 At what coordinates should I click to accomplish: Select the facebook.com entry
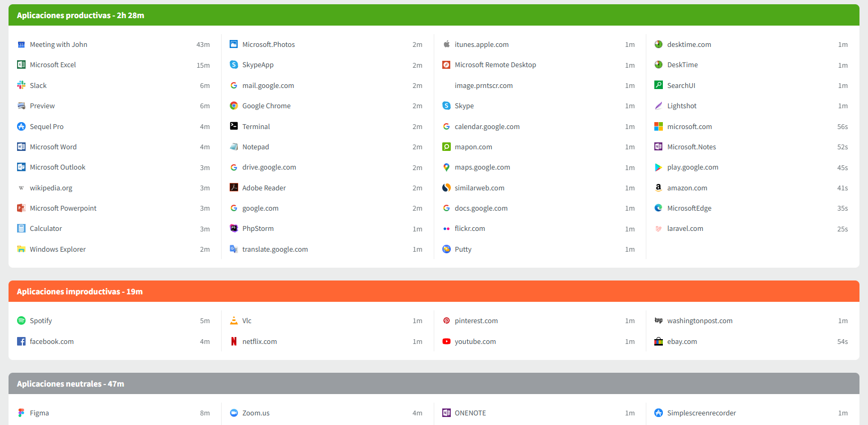pos(52,342)
